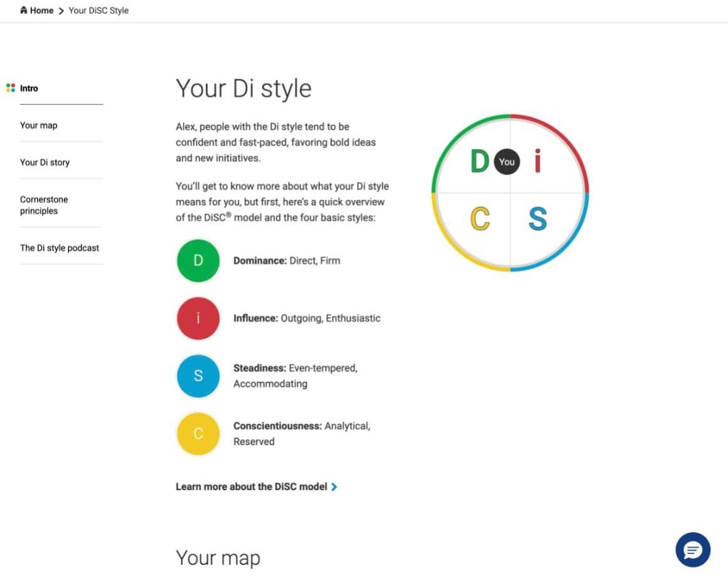The image size is (728, 583).
Task: Click the 'Your Di style' heading
Action: pyautogui.click(x=244, y=88)
